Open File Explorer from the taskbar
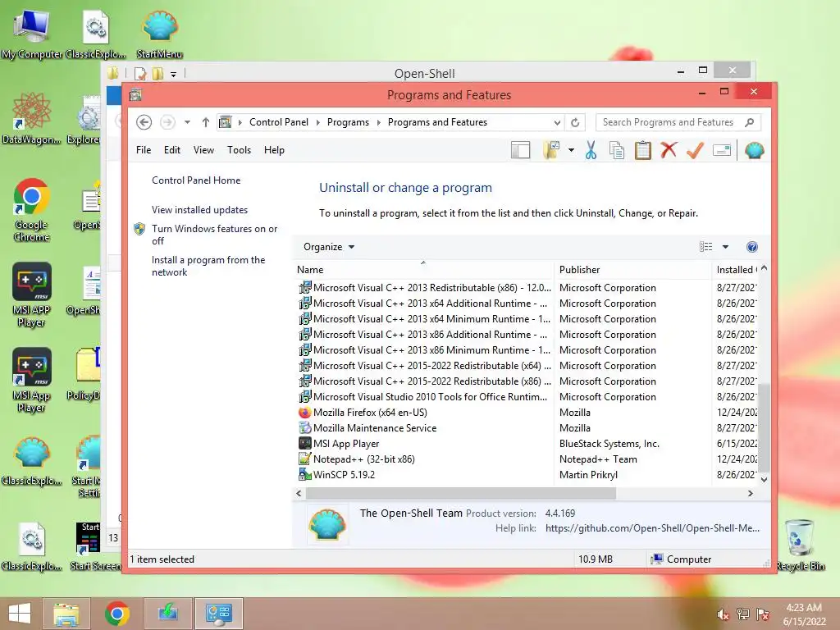The width and height of the screenshot is (840, 630). (66, 614)
